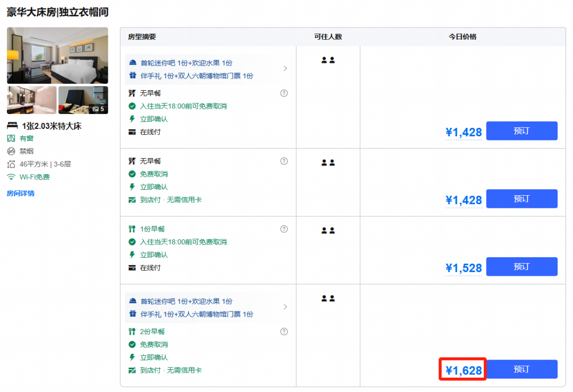
Task: Open 房间详情 room details link
Action: pyautogui.click(x=21, y=193)
